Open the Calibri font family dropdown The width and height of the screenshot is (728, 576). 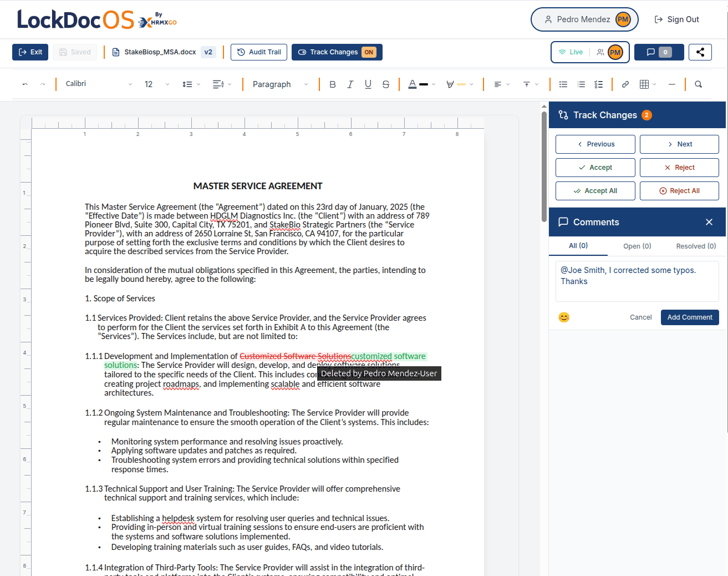[x=99, y=84]
